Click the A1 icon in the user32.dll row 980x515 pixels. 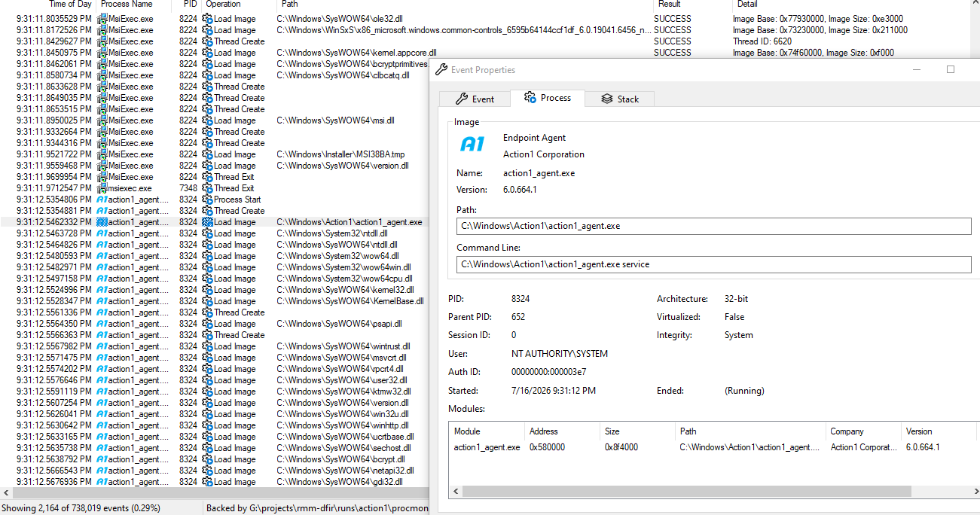102,380
